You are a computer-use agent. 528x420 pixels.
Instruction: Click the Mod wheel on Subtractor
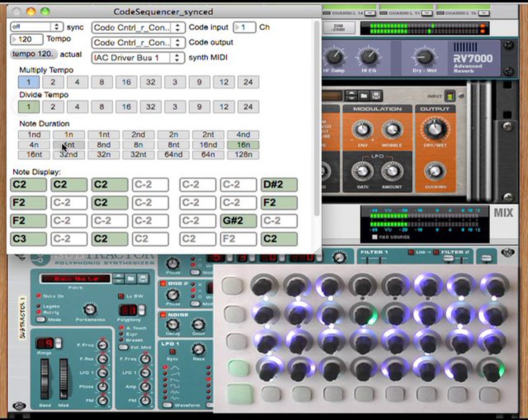pyautogui.click(x=64, y=379)
